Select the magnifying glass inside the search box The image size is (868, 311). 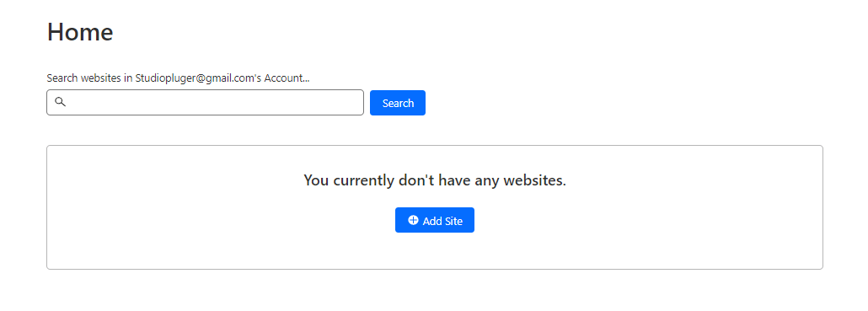pyautogui.click(x=60, y=102)
